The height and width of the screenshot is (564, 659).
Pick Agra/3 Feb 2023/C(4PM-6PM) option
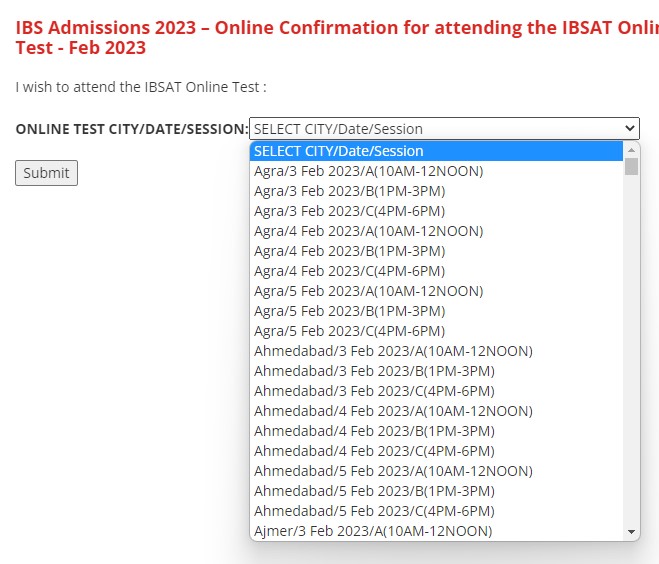(349, 211)
